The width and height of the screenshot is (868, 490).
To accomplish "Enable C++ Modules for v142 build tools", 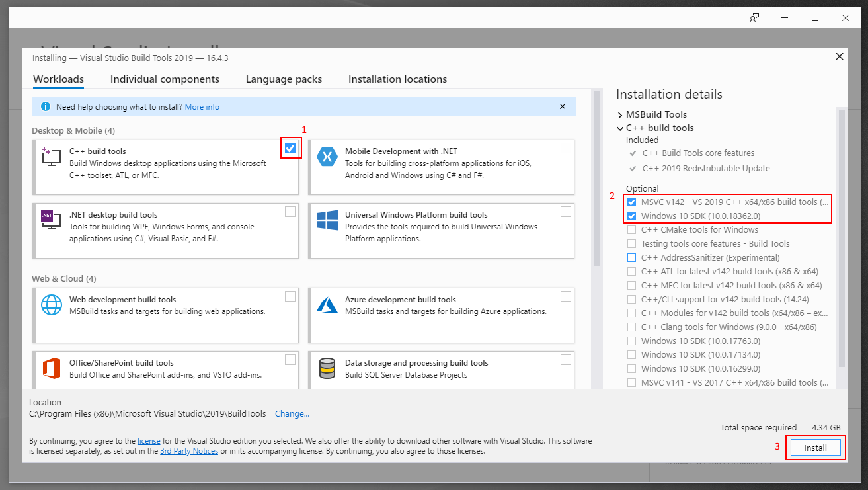I will tap(632, 313).
